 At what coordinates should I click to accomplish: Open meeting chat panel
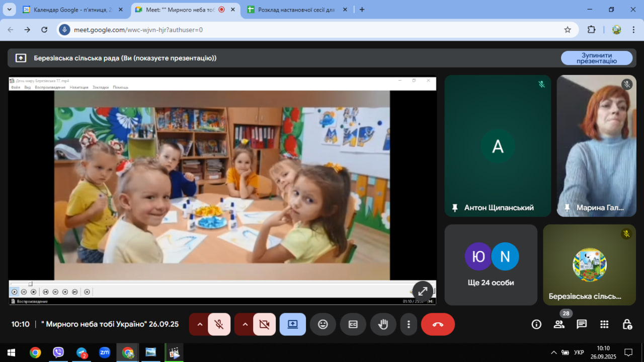click(x=582, y=324)
